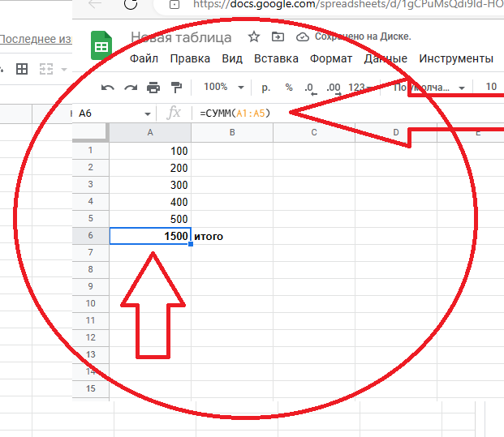Open the Правка menu
504x437 pixels.
pos(190,58)
